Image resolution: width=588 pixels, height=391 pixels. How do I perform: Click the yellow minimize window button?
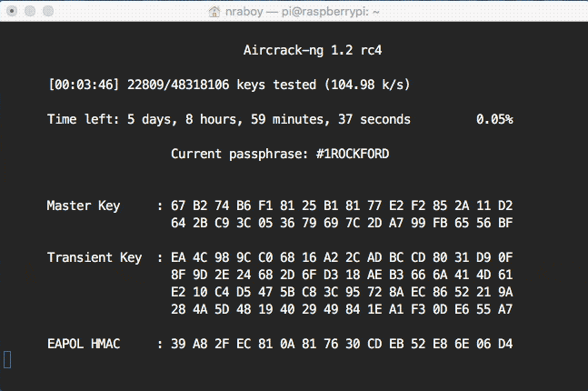(30, 11)
